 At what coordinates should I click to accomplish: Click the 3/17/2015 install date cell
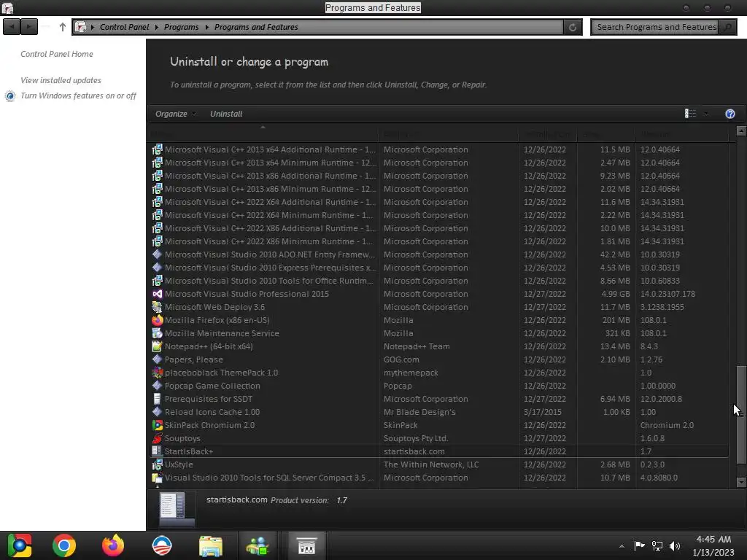point(543,412)
